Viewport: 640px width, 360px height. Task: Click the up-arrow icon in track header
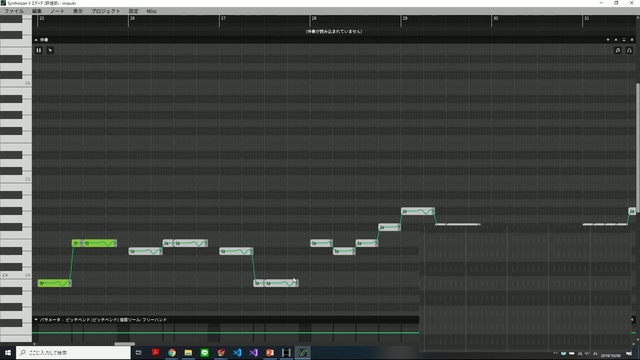point(616,40)
